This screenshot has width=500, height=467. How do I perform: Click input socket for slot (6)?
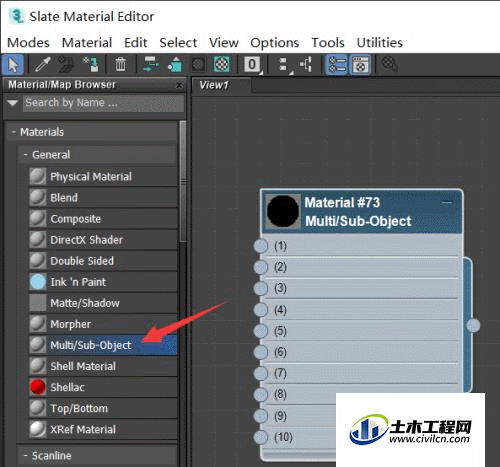point(261,352)
